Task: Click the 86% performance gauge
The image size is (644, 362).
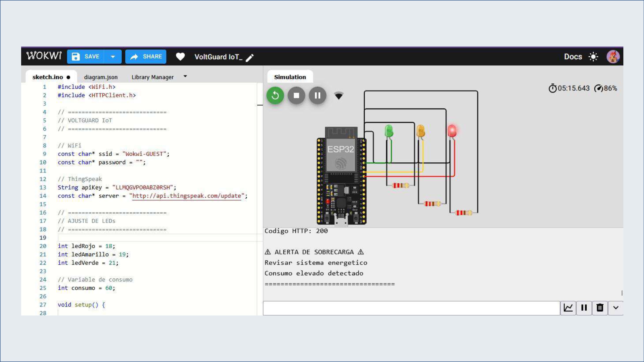Action: point(605,88)
